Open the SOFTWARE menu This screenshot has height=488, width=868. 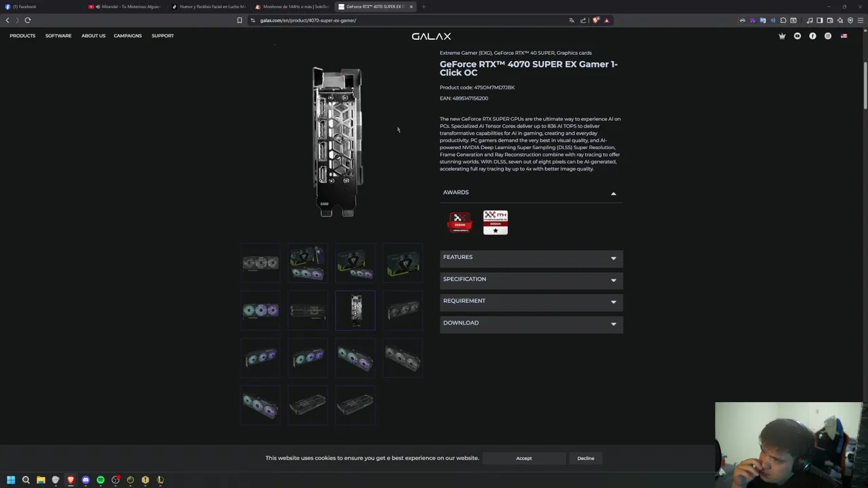click(x=58, y=36)
